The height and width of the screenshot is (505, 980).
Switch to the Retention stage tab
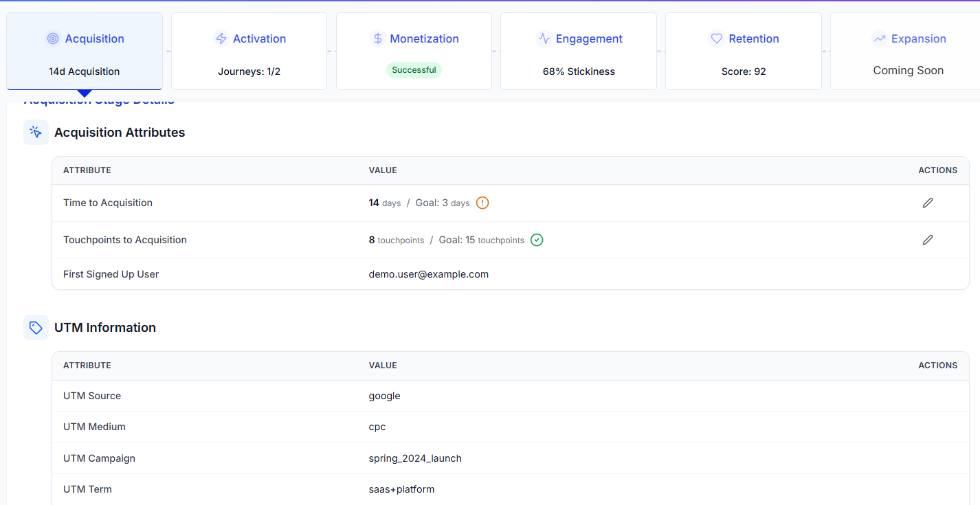point(743,52)
